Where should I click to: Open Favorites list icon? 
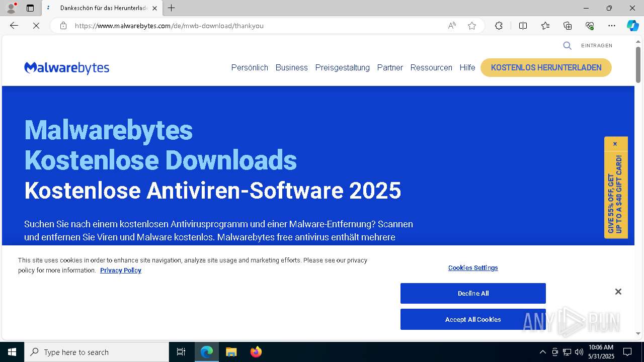[x=545, y=26]
